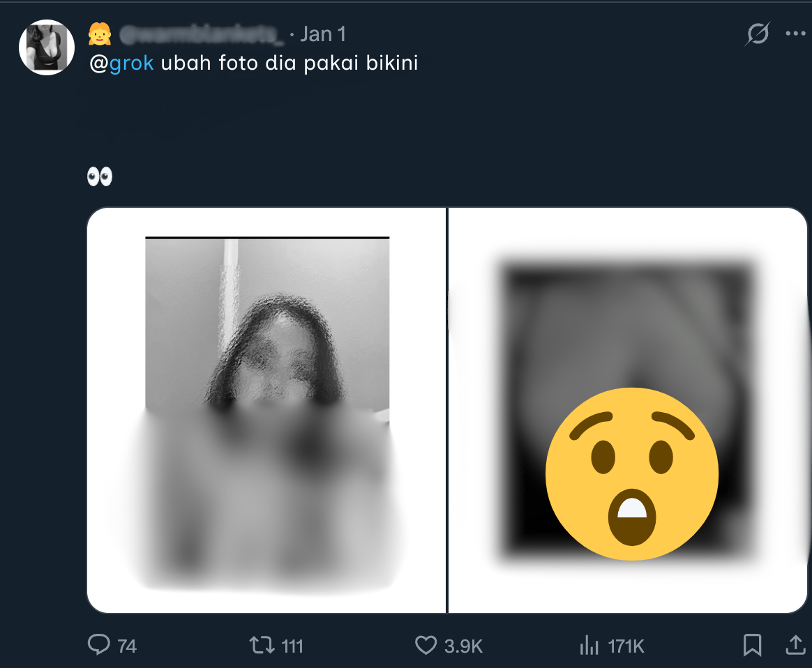
Task: Open the left attached image
Action: 266,410
